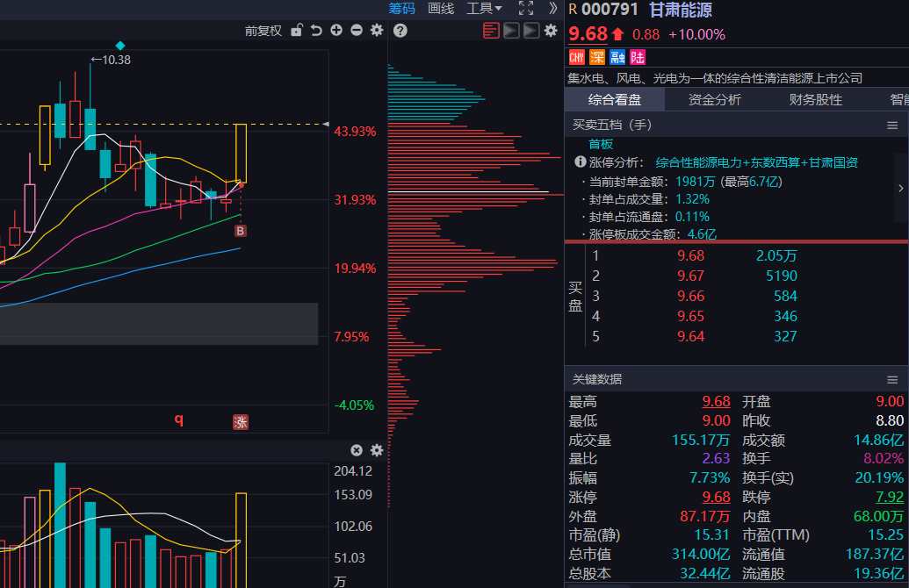Open the chip distribution help question icon
The height and width of the screenshot is (588, 909).
(x=400, y=31)
